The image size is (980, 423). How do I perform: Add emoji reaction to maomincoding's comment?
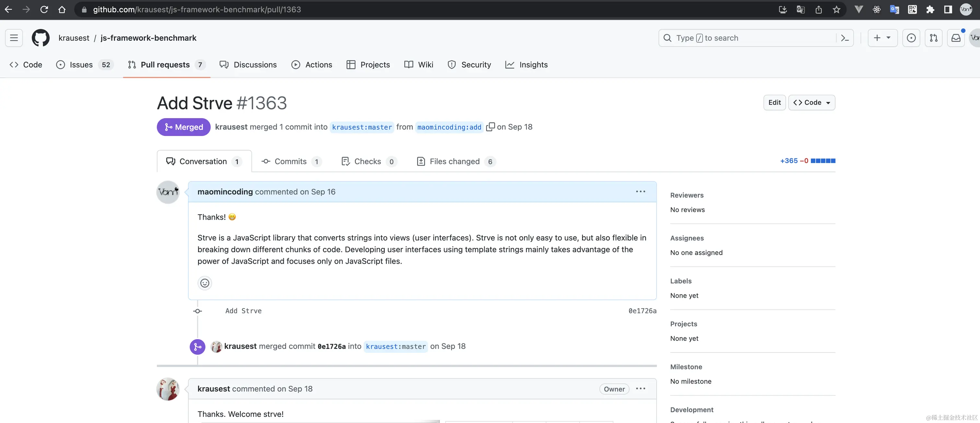(x=205, y=283)
